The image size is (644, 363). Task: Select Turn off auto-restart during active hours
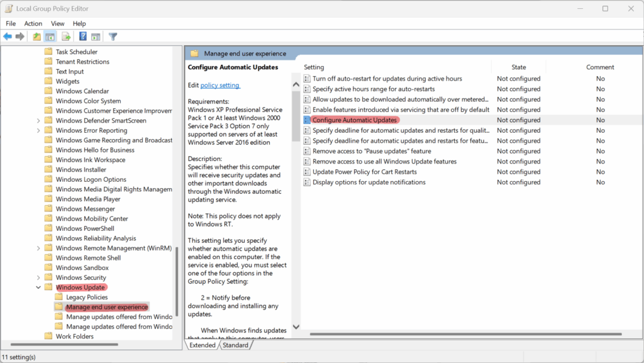point(387,79)
